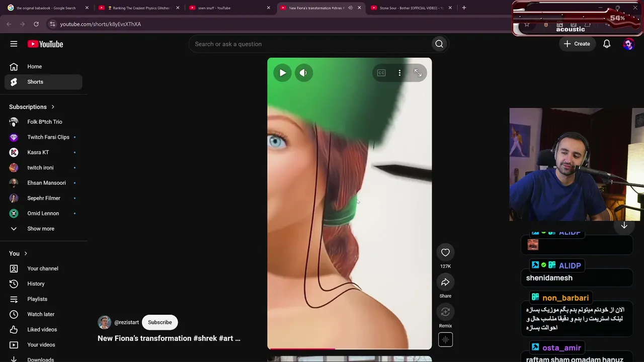Open the notifications bell
The height and width of the screenshot is (362, 644).
coord(607,44)
